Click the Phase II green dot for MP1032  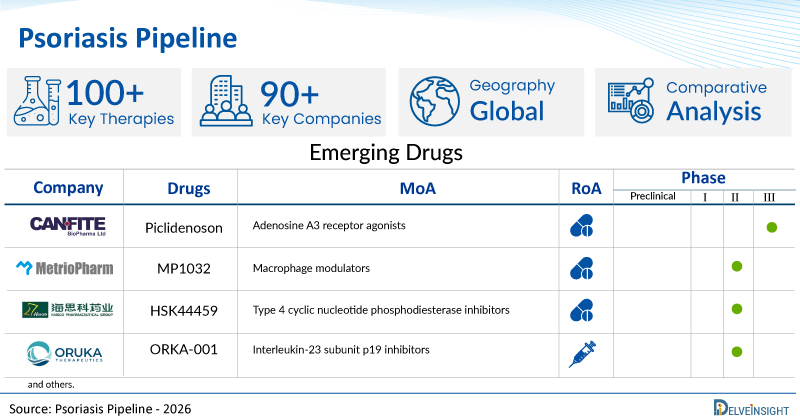736,267
